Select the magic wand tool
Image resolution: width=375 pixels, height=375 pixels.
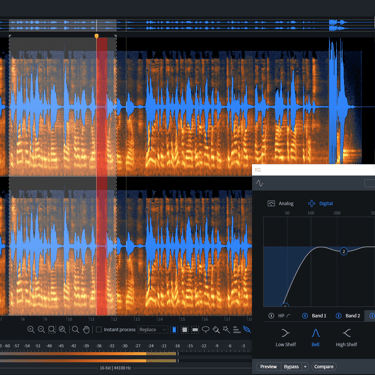pos(226,330)
